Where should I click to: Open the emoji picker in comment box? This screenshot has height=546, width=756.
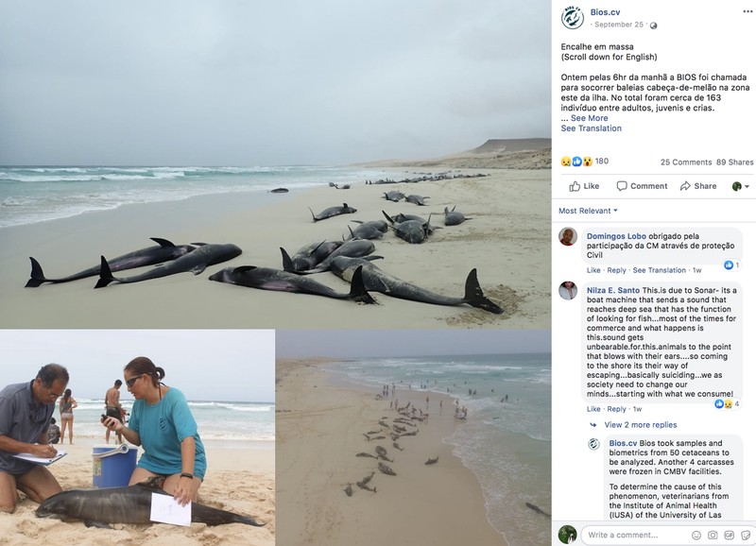point(696,535)
